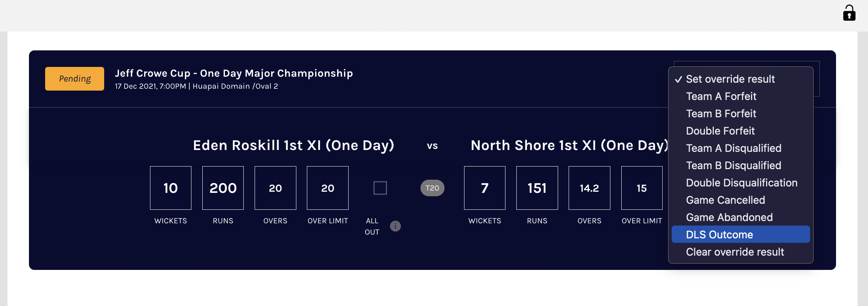Tick the All Out checkbox
The width and height of the screenshot is (868, 306).
tap(380, 188)
